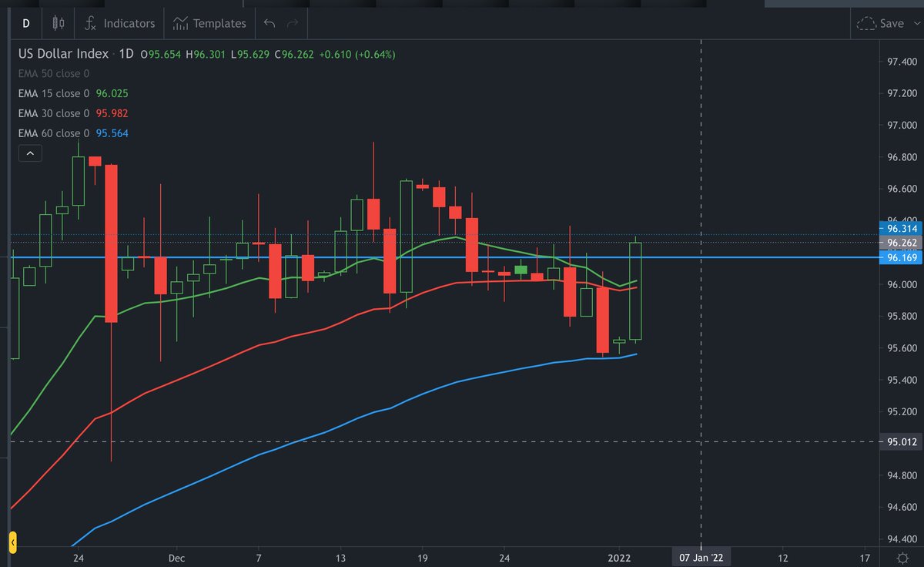The height and width of the screenshot is (567, 924).
Task: Open chart settings gear at bottom right
Action: point(902,556)
